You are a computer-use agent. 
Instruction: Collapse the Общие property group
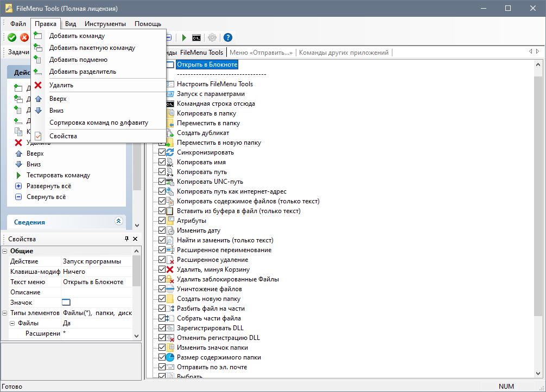point(5,251)
